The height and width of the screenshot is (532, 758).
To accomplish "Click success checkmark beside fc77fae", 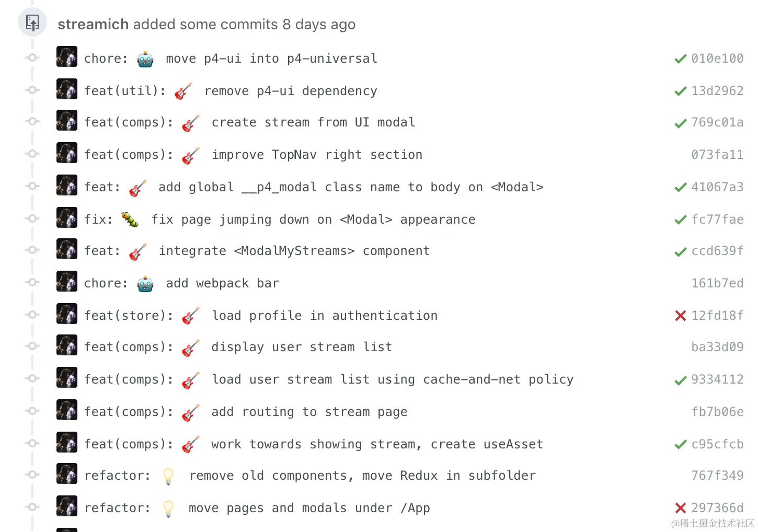I will pyautogui.click(x=680, y=220).
